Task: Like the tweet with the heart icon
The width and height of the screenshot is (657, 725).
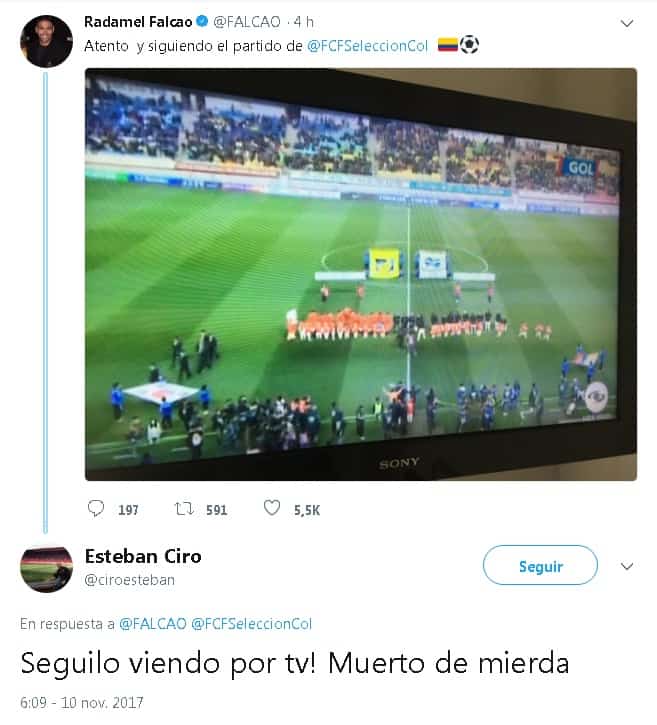Action: [272, 508]
